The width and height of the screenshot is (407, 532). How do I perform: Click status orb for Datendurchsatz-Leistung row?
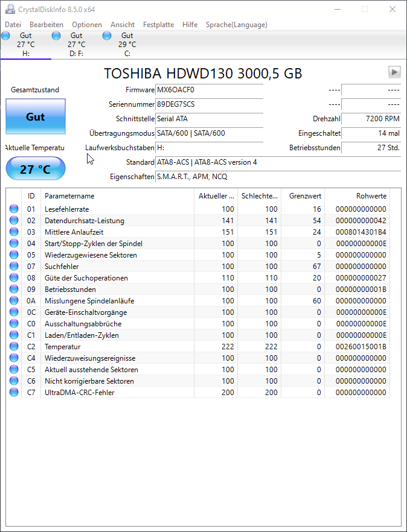(14, 220)
